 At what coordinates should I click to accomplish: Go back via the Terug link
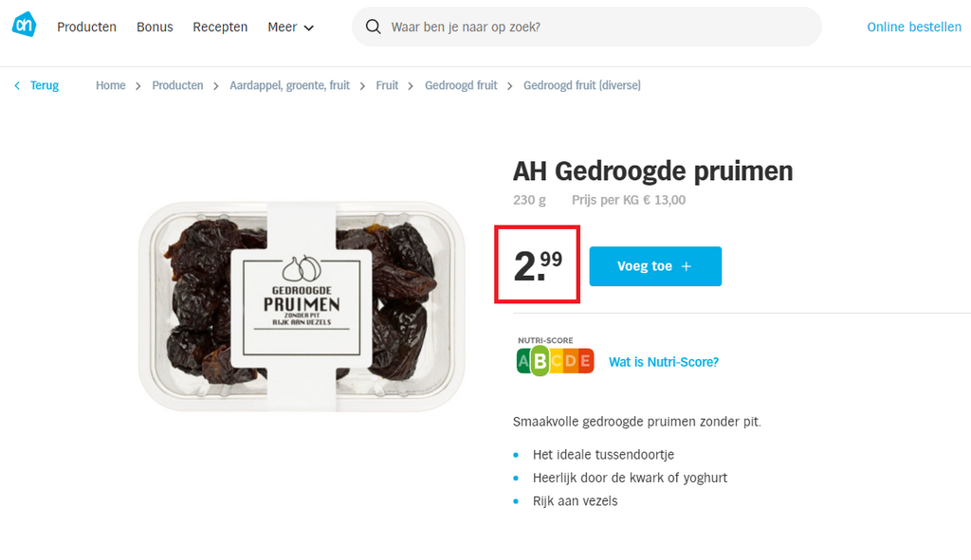pos(45,85)
